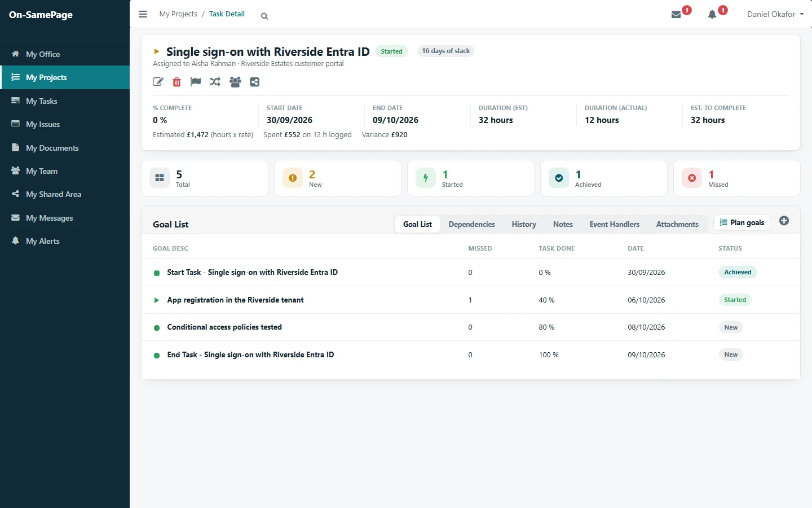The image size is (812, 508).
Task: Open the Daniel Okafor user dropdown
Action: (775, 14)
